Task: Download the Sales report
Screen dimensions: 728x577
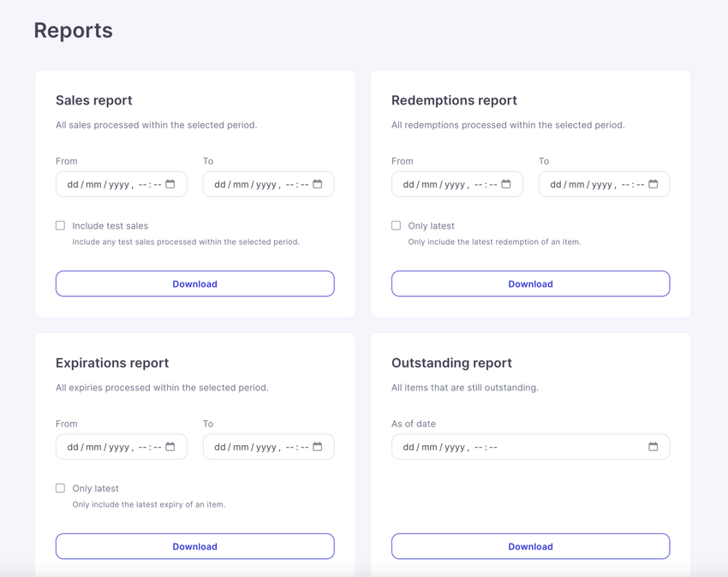Action: point(195,283)
